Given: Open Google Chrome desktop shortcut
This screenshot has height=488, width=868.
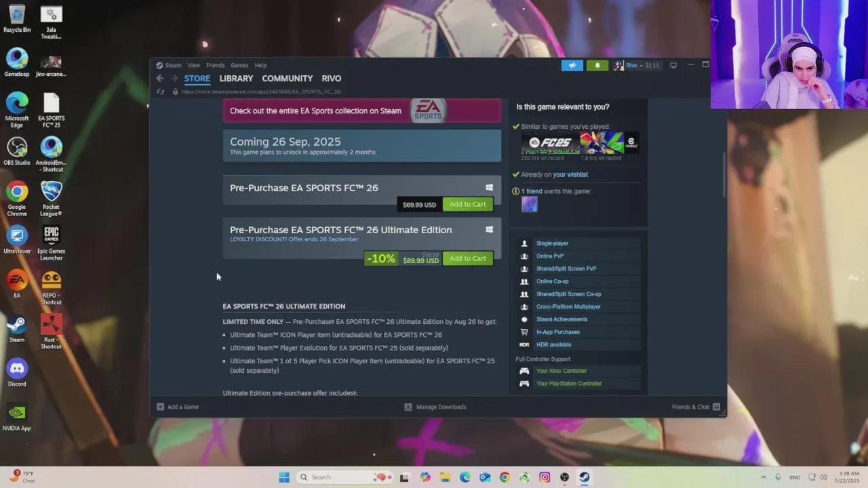Looking at the screenshot, I should (x=17, y=199).
